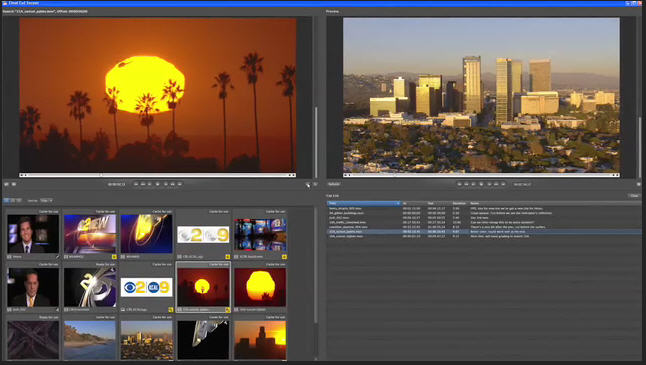
Task: Open the anchor with yellow tie thumbnail
Action: tap(33, 287)
